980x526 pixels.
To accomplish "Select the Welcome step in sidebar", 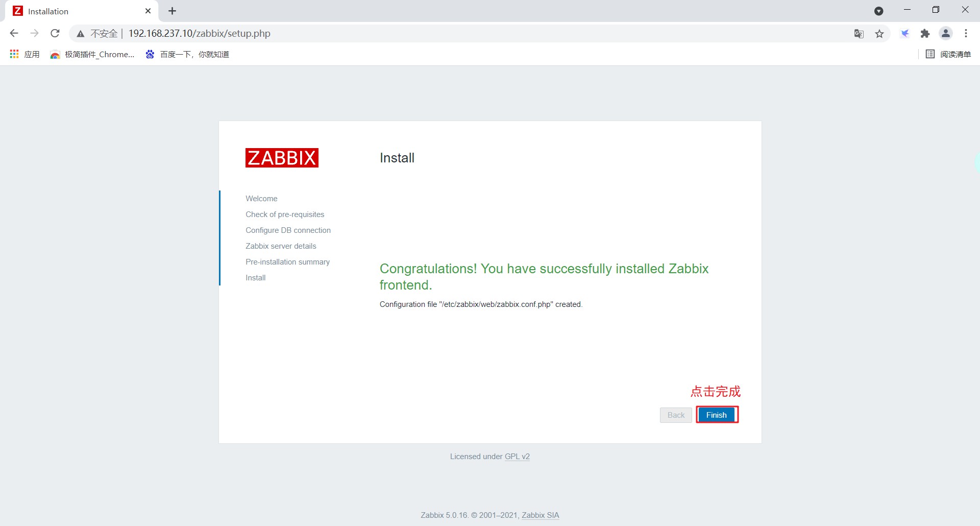I will (261, 199).
